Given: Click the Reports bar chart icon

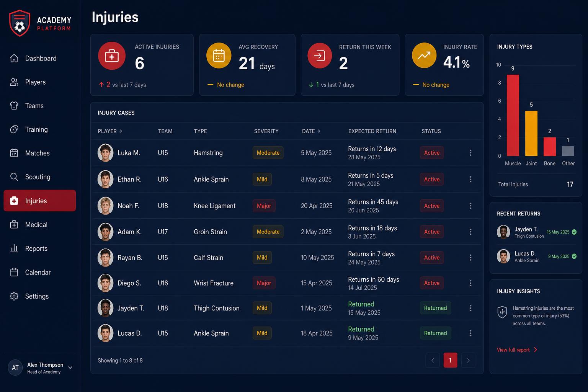Looking at the screenshot, I should [14, 248].
